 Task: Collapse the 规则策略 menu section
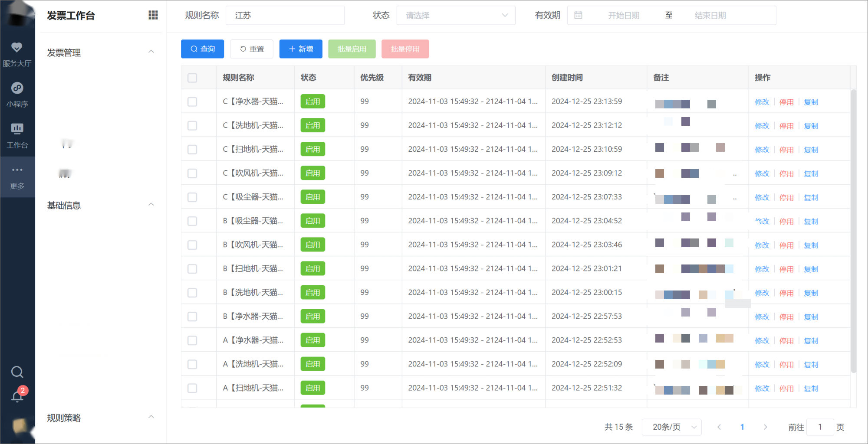151,417
